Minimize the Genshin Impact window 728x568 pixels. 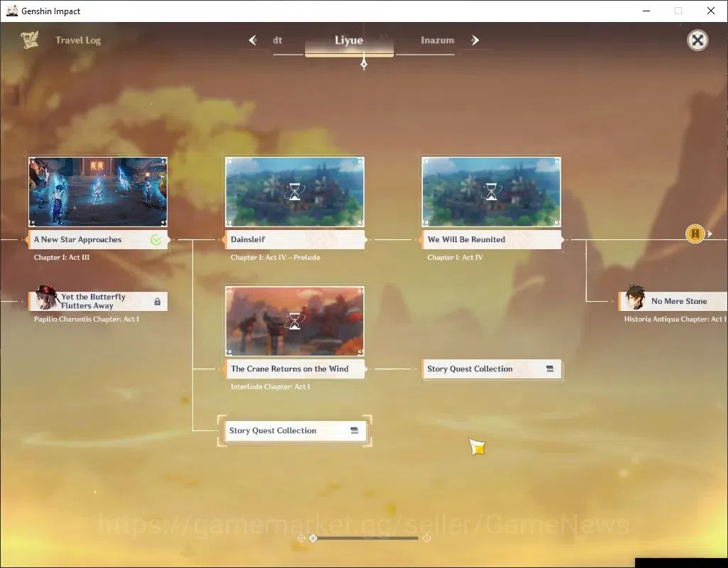[646, 11]
